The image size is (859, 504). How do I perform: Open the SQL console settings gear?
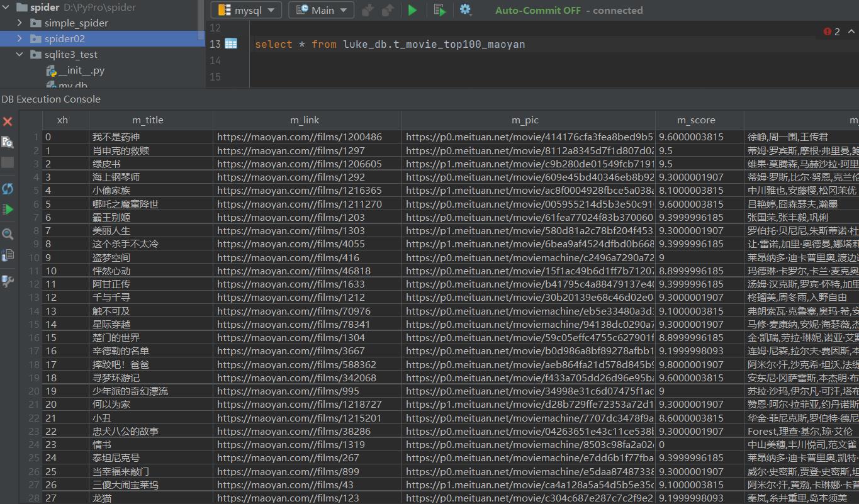tap(465, 9)
